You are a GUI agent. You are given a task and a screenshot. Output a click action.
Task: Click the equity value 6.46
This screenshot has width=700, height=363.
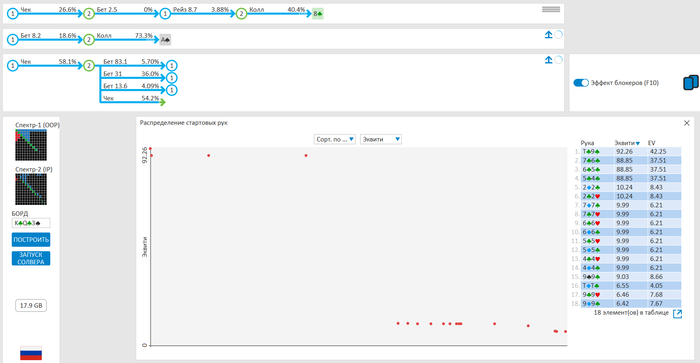622,295
